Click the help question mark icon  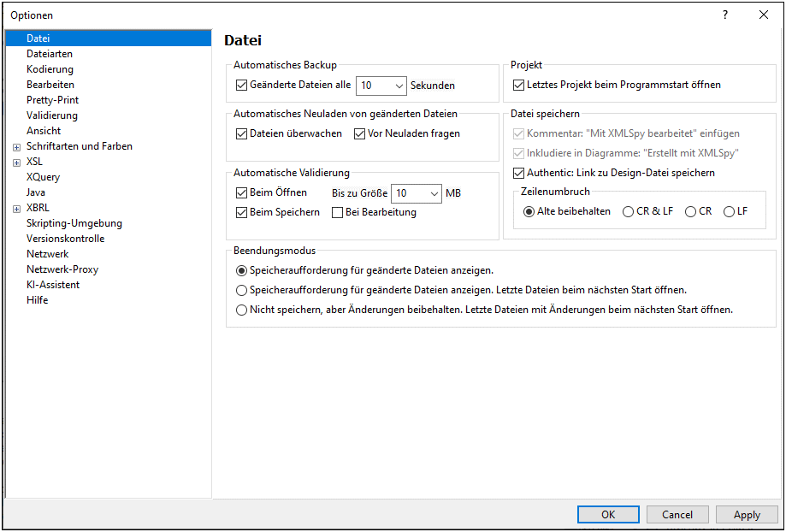pos(725,15)
